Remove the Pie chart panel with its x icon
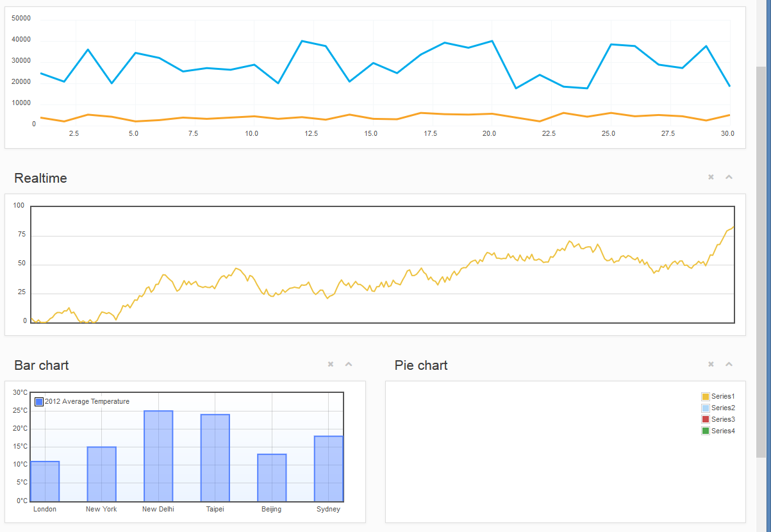The height and width of the screenshot is (532, 771). 711,364
